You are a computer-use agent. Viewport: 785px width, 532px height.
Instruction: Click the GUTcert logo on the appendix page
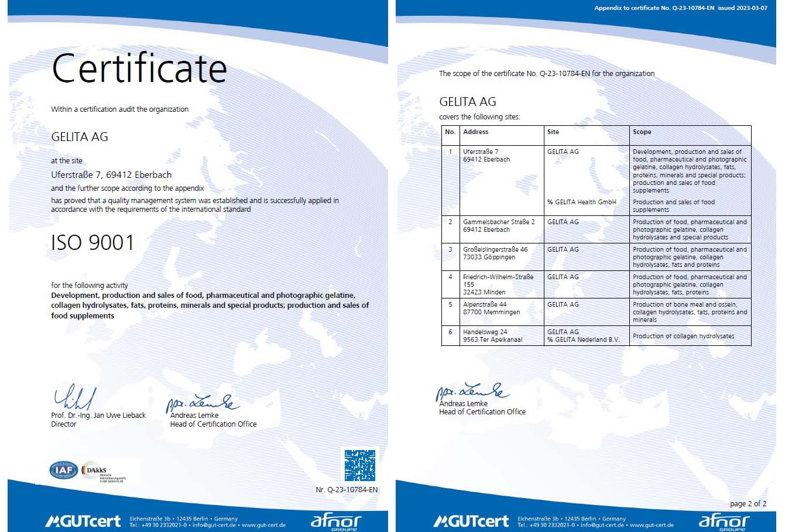(x=471, y=520)
